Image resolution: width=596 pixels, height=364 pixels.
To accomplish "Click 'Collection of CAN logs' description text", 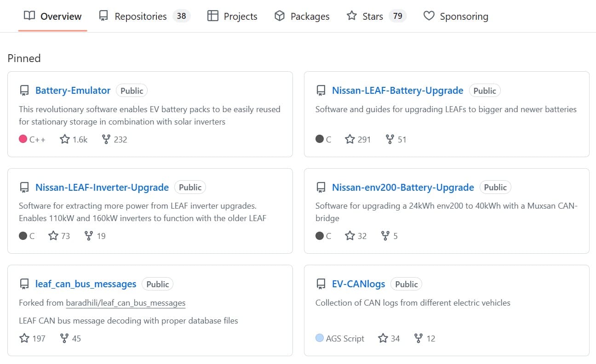I will click(x=413, y=303).
